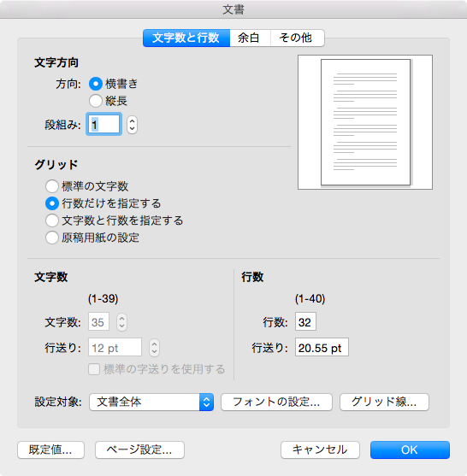Click the キャンセル button
Image resolution: width=467 pixels, height=476 pixels.
(320, 450)
